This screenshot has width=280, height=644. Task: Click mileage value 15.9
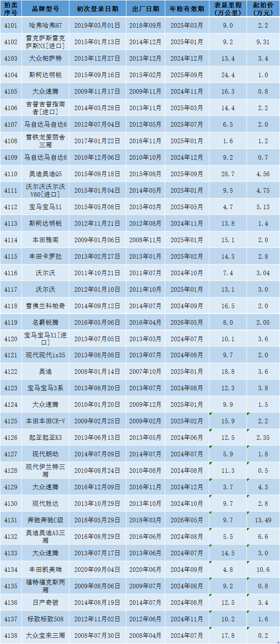228,421
